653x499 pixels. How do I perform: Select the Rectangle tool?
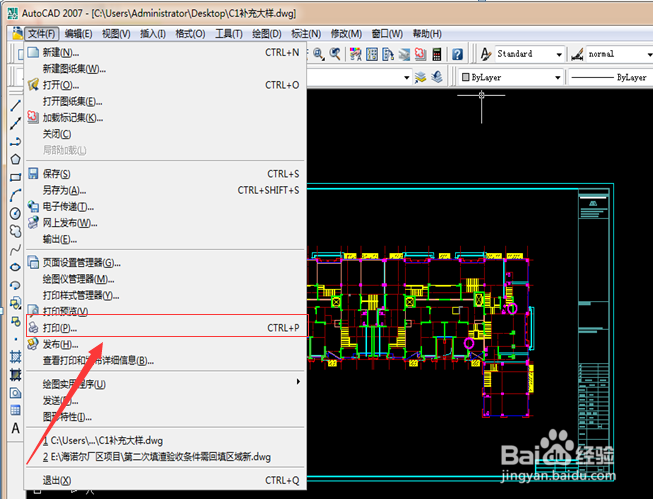[15, 177]
